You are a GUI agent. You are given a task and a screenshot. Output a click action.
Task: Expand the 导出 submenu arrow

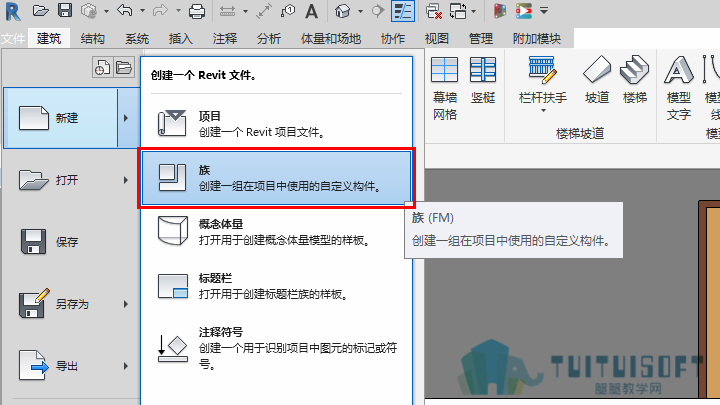coord(126,366)
